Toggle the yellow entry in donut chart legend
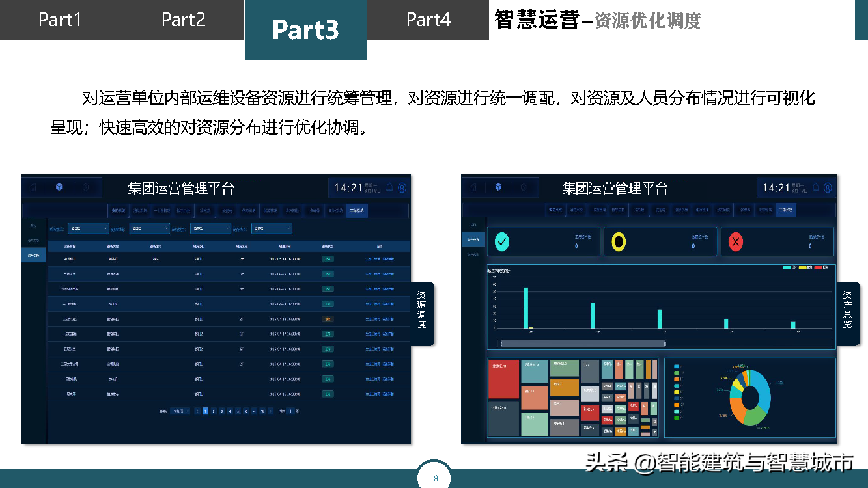Image resolution: width=868 pixels, height=488 pixels. 677,392
